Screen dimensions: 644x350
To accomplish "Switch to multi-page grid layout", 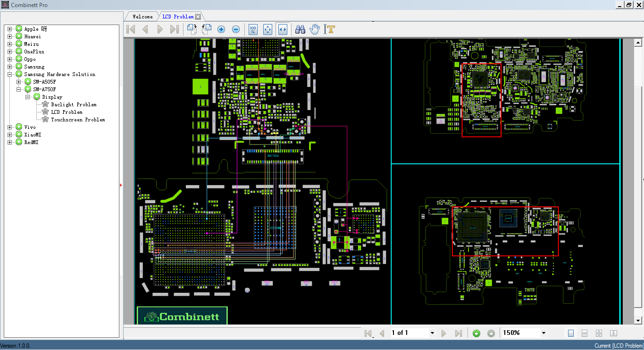I will pos(599,333).
